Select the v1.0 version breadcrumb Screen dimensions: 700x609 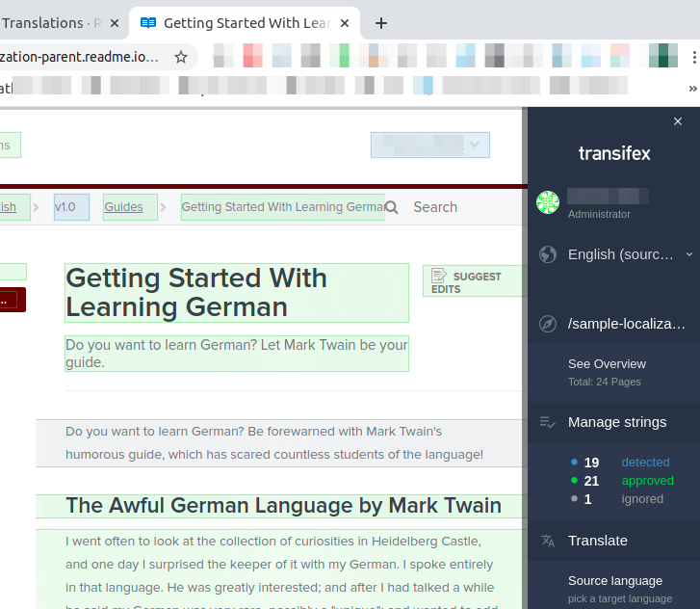point(71,207)
